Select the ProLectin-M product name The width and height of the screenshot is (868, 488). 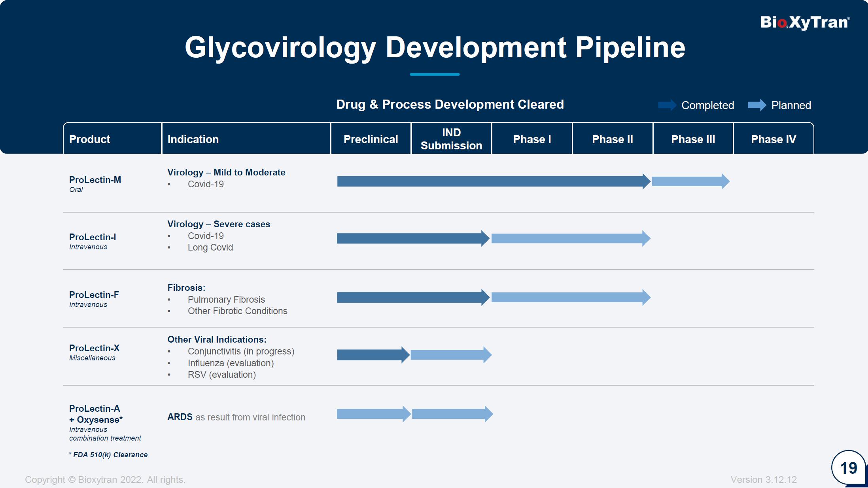coord(95,180)
